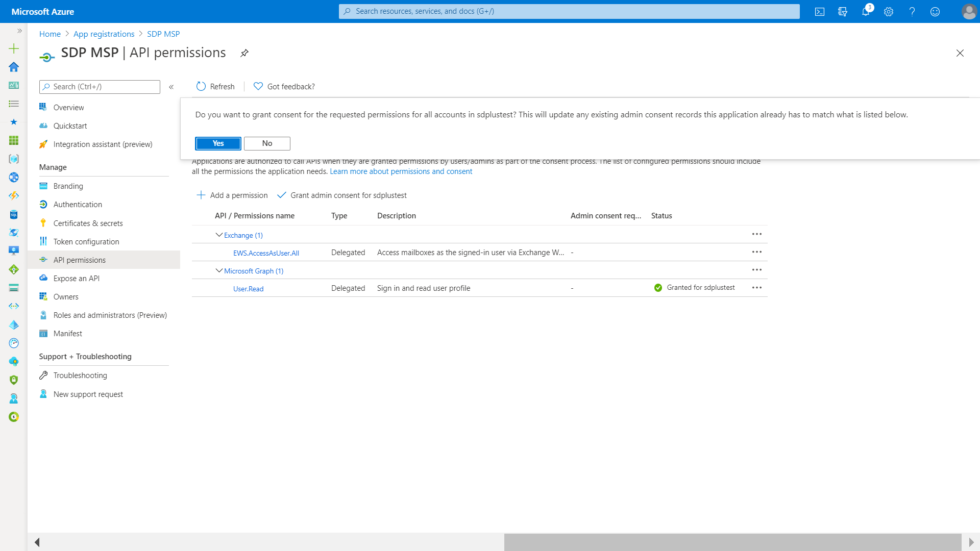Open Cloud Shell icon in top bar
This screenshot has width=980, height=551.
coord(820,12)
